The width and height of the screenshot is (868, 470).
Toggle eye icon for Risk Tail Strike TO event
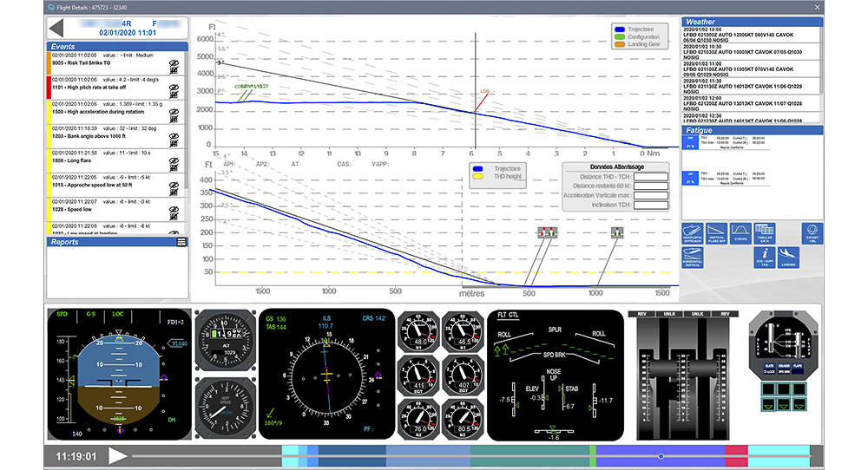[174, 63]
